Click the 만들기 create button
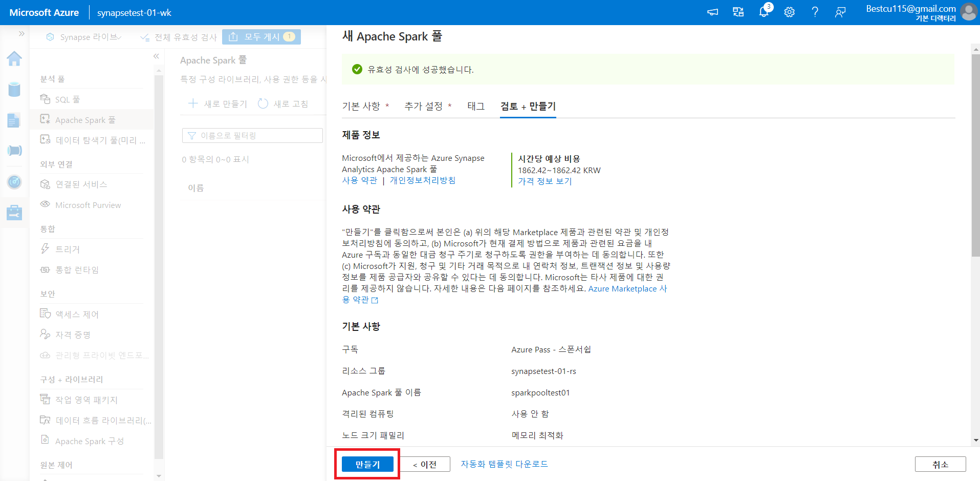Screen dimensions: 980x481 367,464
